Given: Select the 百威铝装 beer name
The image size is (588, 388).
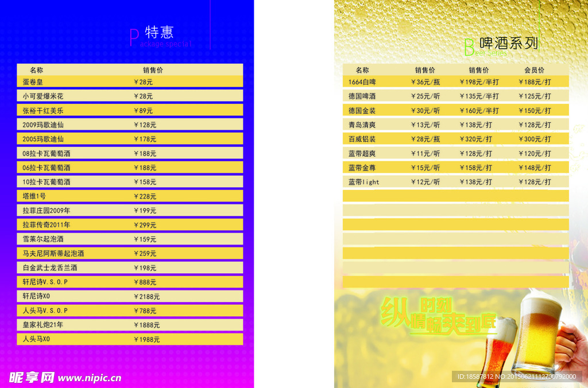Looking at the screenshot, I should [x=362, y=139].
